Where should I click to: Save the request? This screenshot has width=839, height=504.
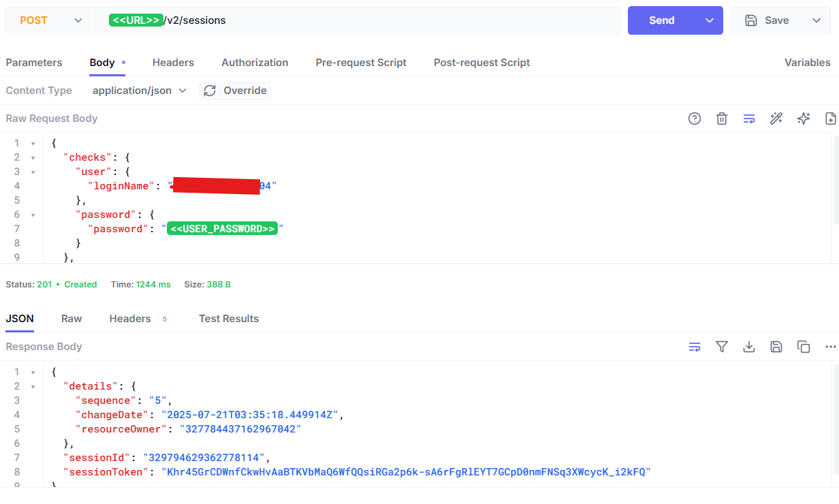click(x=767, y=20)
